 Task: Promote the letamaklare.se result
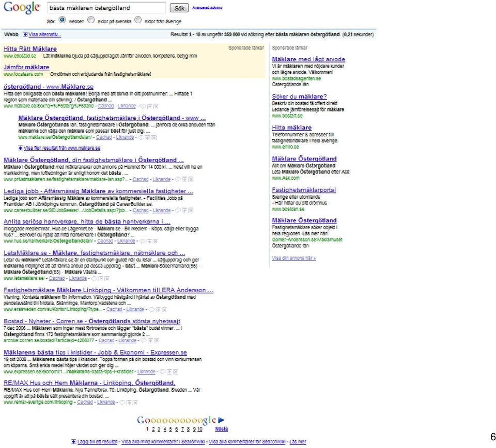click(x=101, y=279)
